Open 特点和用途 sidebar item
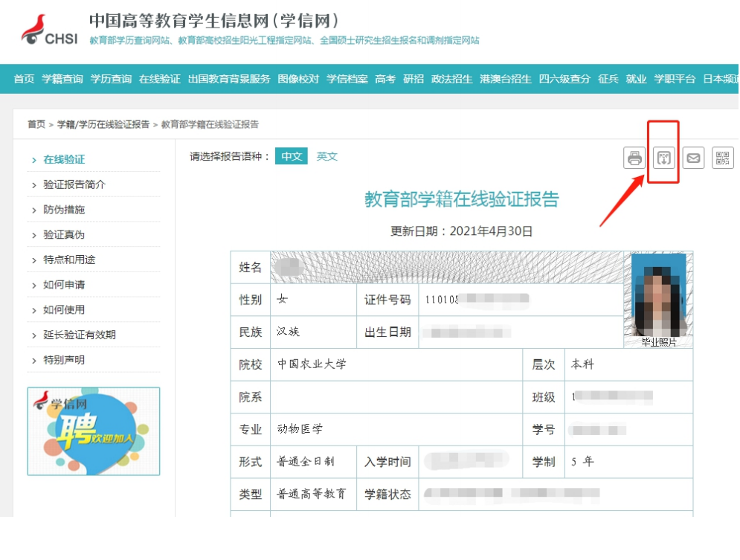 pyautogui.click(x=69, y=260)
